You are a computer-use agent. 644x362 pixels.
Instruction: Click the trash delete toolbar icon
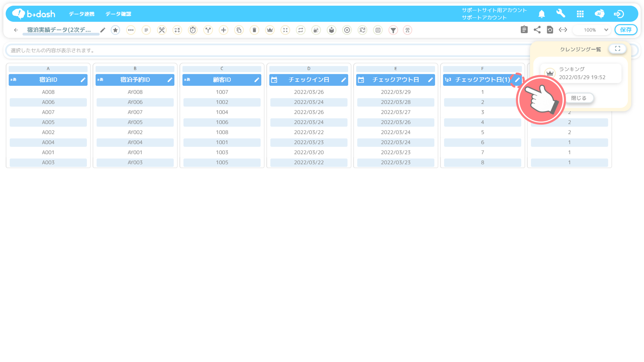click(x=255, y=30)
